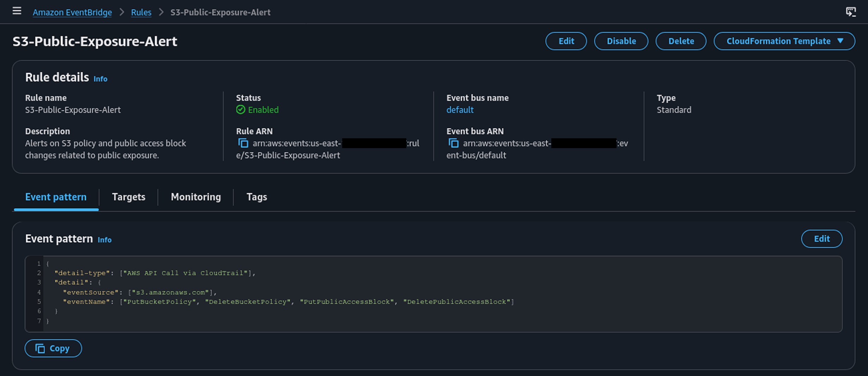Click the Rule ARN value text
Viewport: 868px width, 376px height.
[328, 149]
